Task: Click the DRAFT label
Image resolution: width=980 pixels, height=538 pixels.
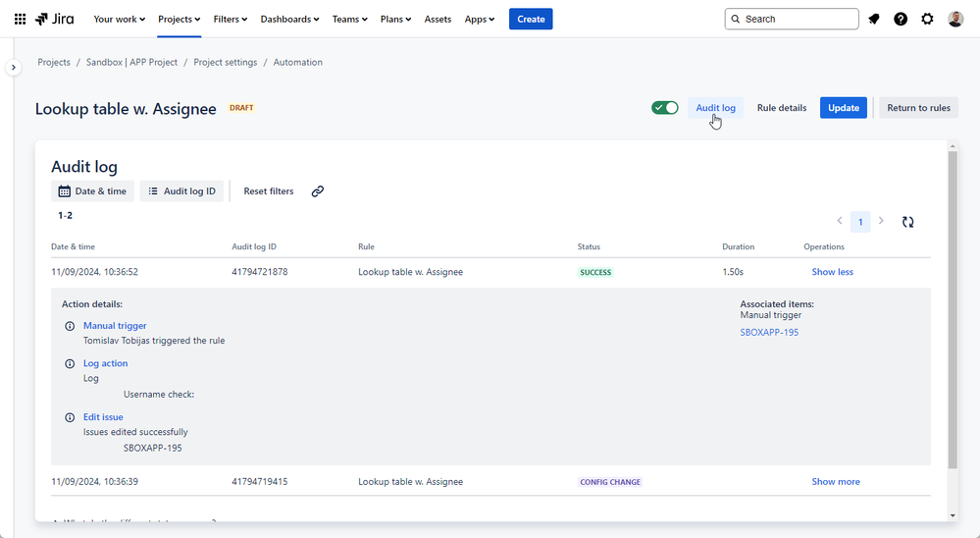Action: click(241, 108)
